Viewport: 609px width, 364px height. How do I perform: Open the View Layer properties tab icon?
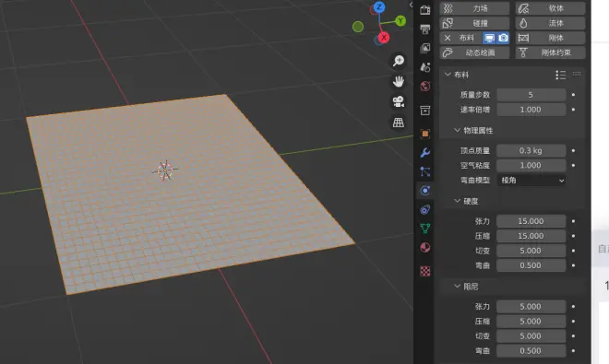(x=424, y=48)
